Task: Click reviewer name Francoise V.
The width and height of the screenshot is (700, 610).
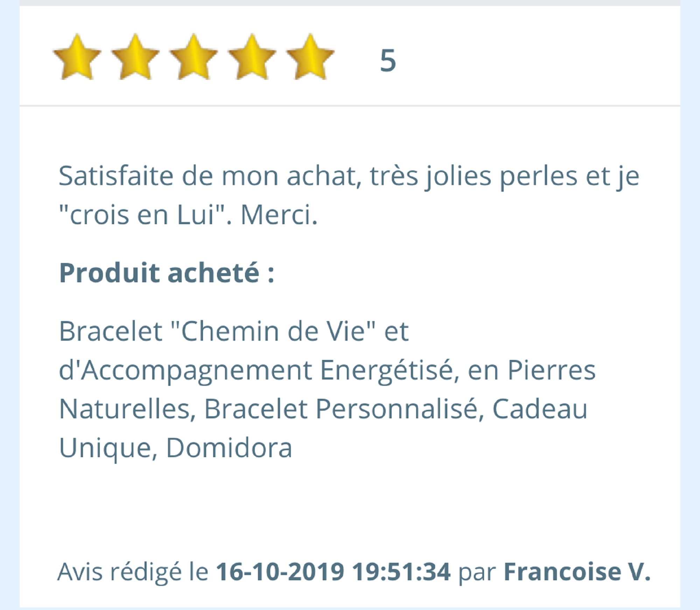Action: pyautogui.click(x=577, y=572)
